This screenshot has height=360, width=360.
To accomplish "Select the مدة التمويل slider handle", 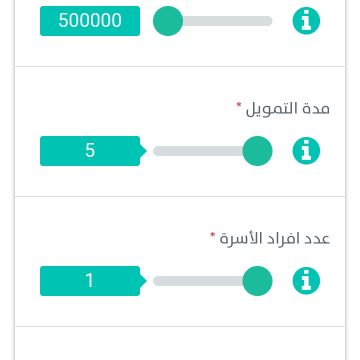I will pyautogui.click(x=257, y=151).
